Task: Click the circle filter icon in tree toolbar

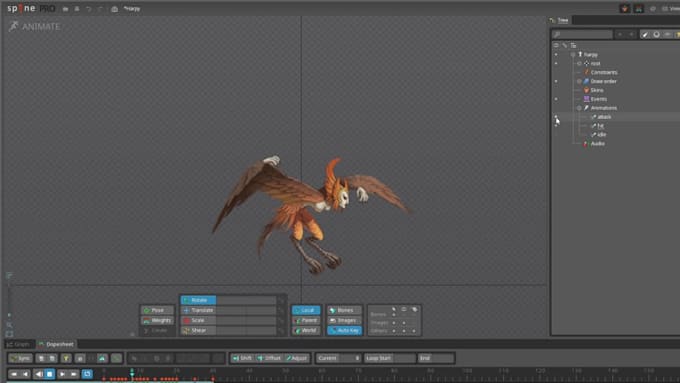Action: [657, 34]
